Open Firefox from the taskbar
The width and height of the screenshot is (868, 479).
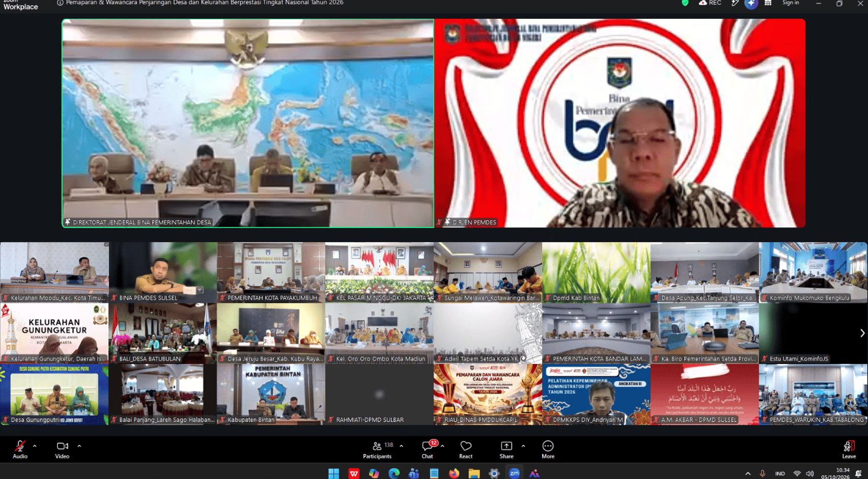click(x=454, y=473)
